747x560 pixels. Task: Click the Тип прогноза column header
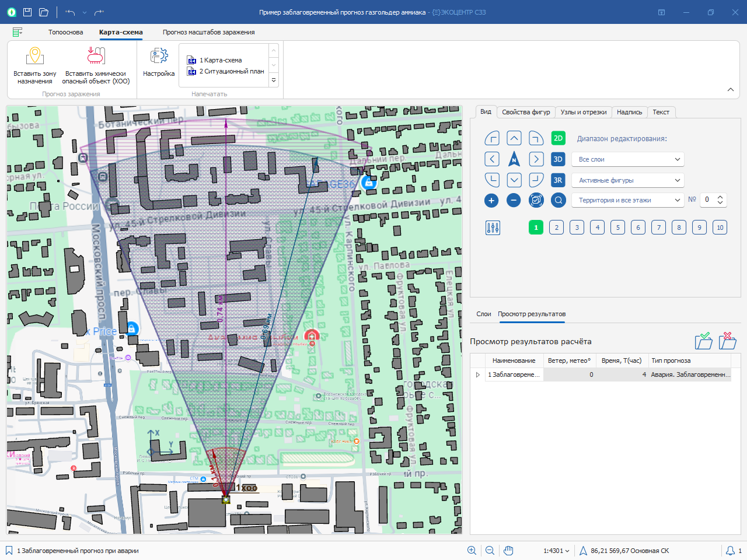[x=689, y=360]
